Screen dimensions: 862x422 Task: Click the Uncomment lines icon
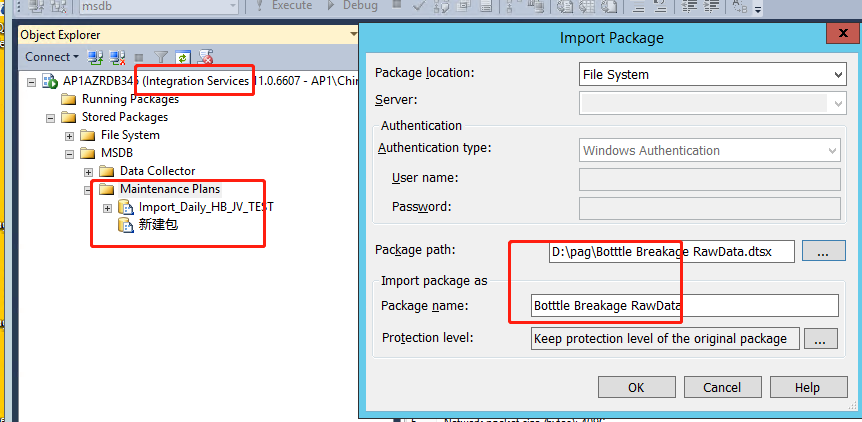click(660, 5)
